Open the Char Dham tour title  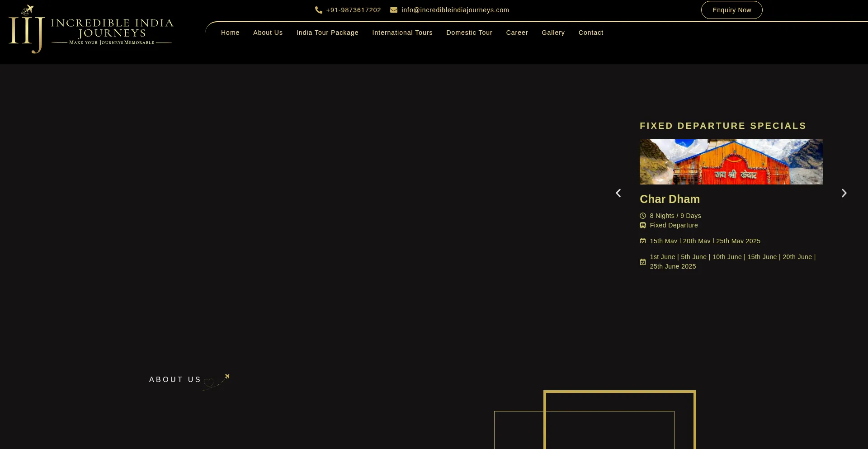click(670, 199)
